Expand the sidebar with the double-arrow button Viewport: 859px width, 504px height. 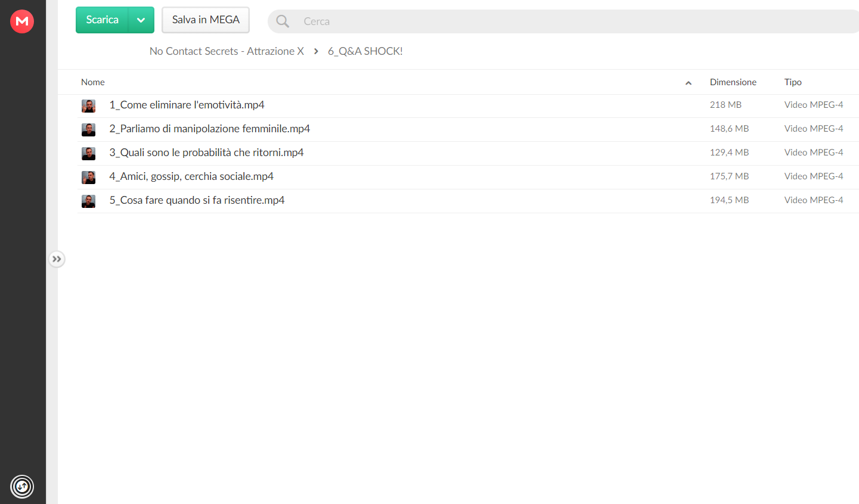tap(57, 259)
